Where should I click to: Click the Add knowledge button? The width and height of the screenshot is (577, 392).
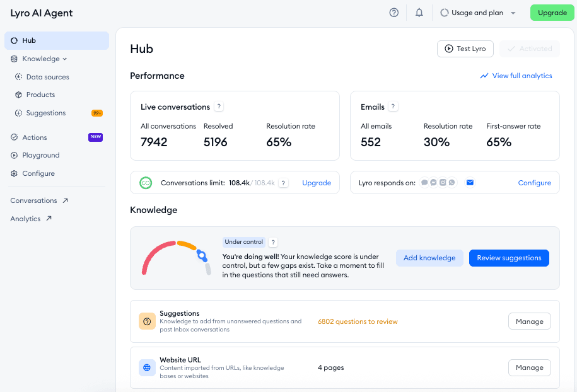click(x=429, y=258)
